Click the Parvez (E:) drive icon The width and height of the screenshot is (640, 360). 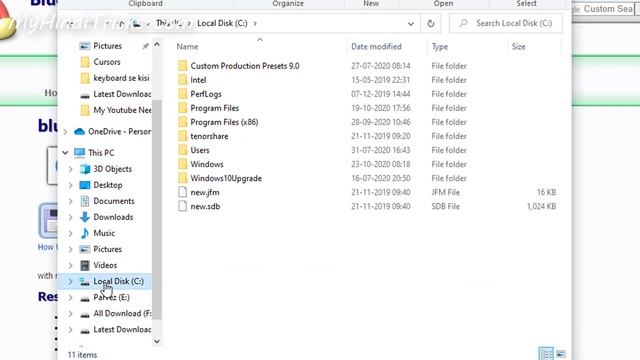(x=85, y=299)
